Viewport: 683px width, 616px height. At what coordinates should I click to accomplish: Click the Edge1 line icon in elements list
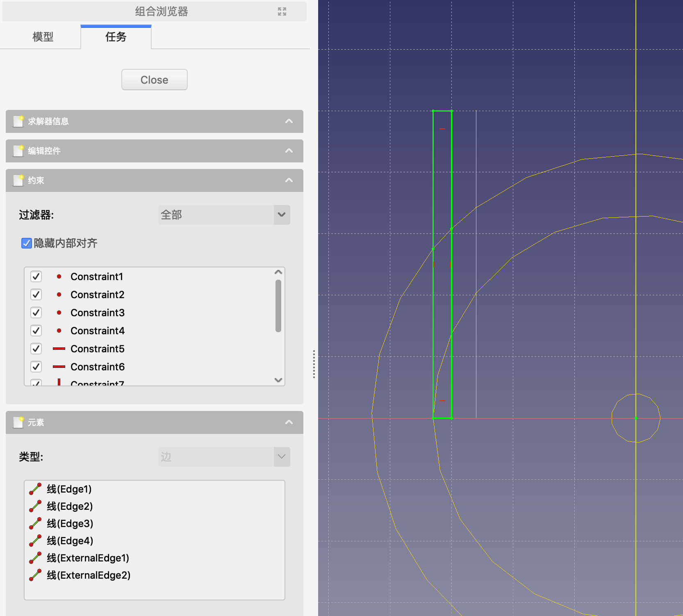click(35, 489)
